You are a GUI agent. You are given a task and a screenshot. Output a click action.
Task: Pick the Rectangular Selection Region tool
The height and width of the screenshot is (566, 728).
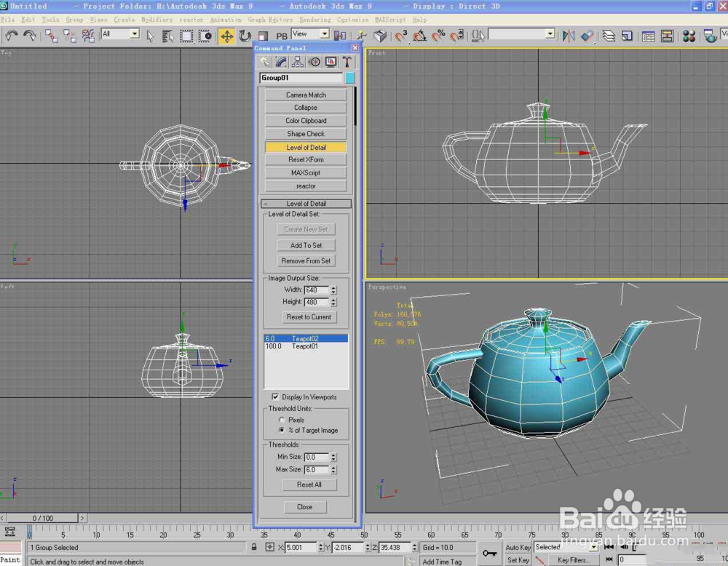pyautogui.click(x=186, y=36)
